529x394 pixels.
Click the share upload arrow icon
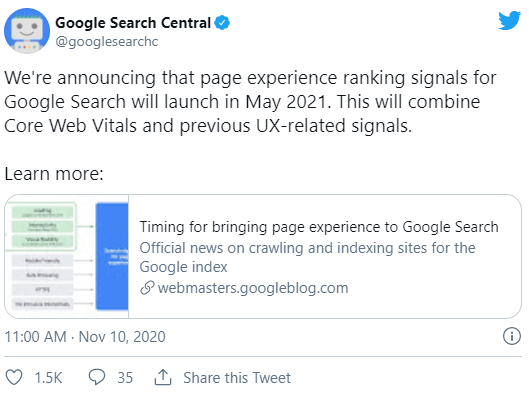pos(163,377)
